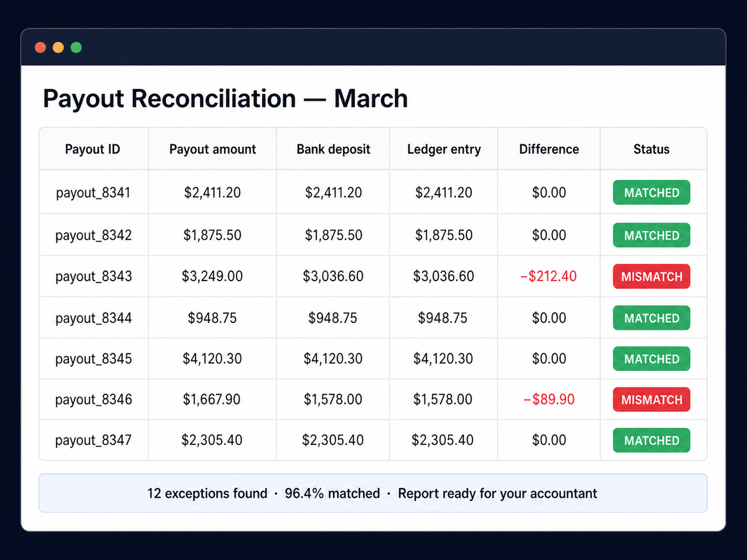Image resolution: width=747 pixels, height=560 pixels.
Task: Click 'Report ready for your accountant' text
Action: (498, 494)
